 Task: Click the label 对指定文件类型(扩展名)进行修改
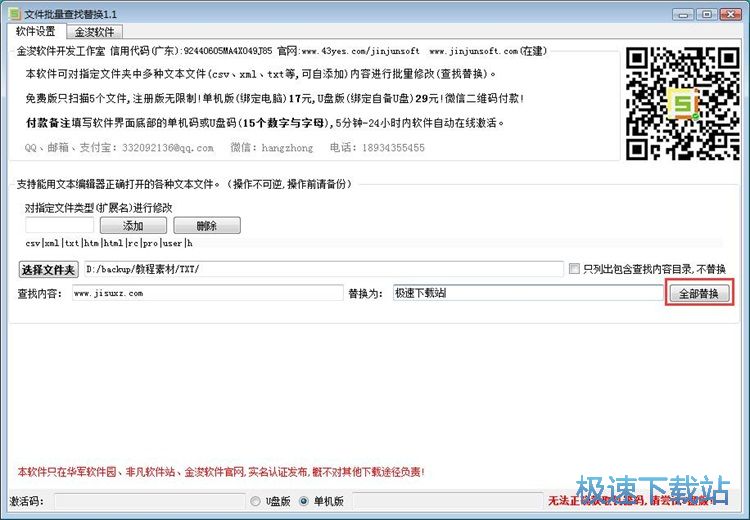tap(99, 208)
